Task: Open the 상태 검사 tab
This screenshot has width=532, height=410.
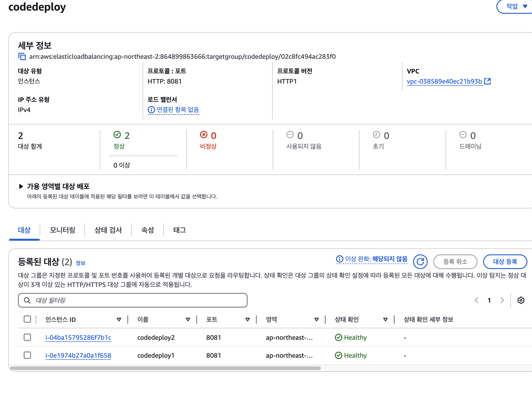Action: [x=108, y=230]
